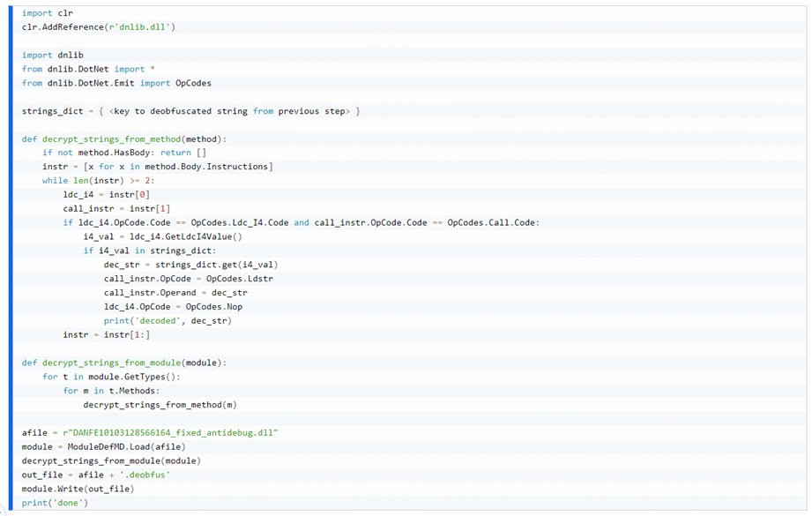This screenshot has height=516, width=812.
Task: Click the 'import clr' line
Action: (x=48, y=13)
